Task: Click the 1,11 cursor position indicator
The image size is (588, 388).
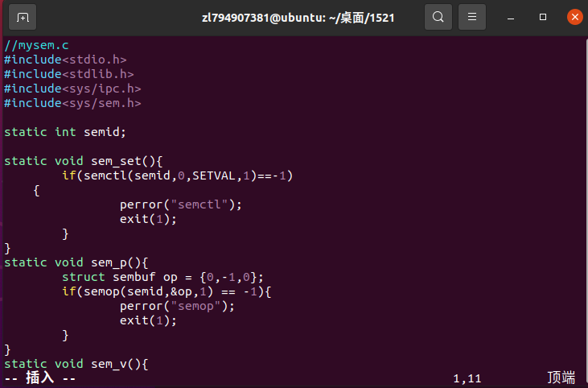Action: point(467,378)
